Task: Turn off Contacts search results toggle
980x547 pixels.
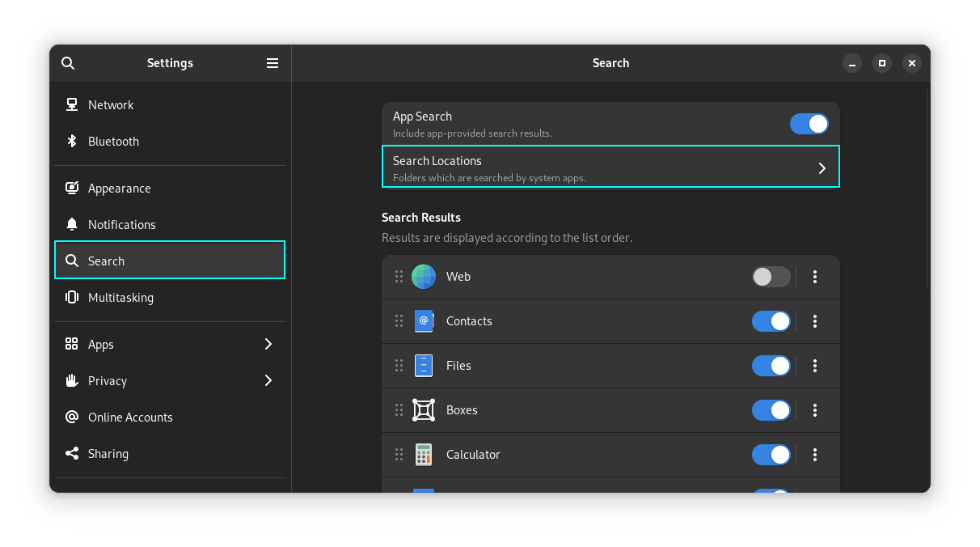Action: coord(771,321)
